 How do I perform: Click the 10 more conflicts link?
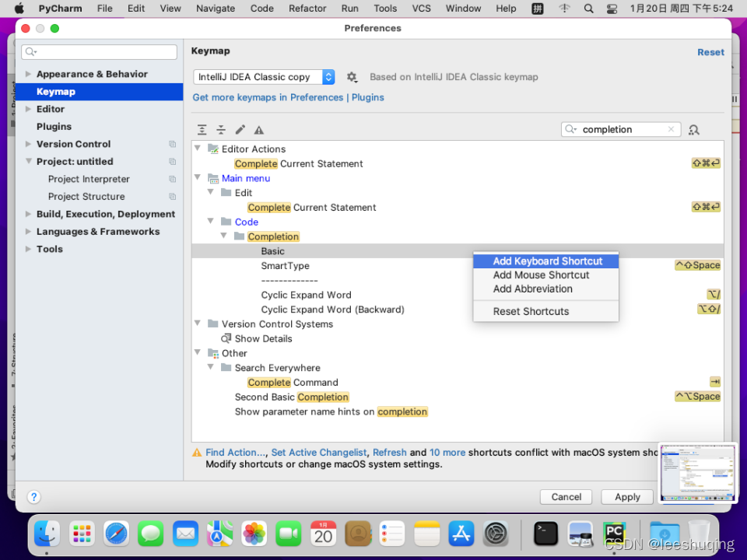[x=447, y=453]
